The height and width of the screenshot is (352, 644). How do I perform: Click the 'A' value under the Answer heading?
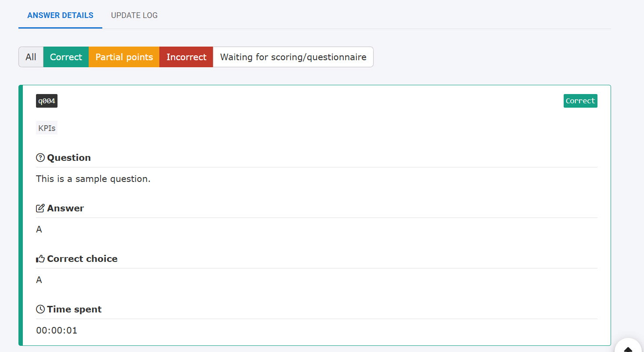pyautogui.click(x=39, y=229)
